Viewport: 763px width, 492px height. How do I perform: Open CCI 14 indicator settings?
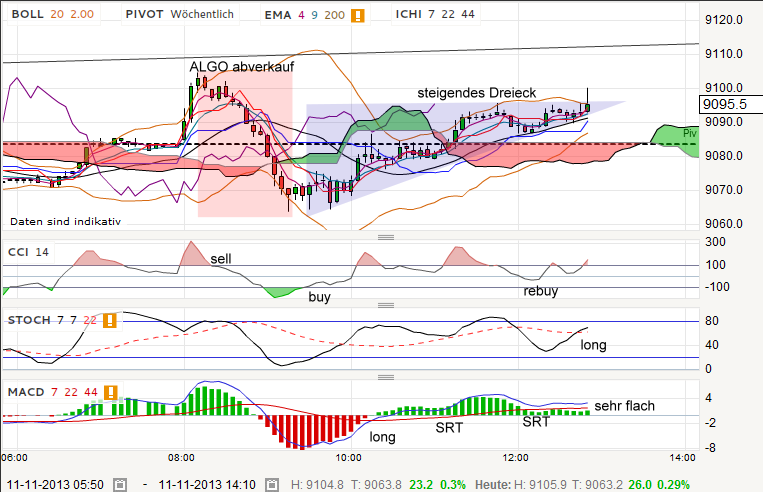[28, 252]
